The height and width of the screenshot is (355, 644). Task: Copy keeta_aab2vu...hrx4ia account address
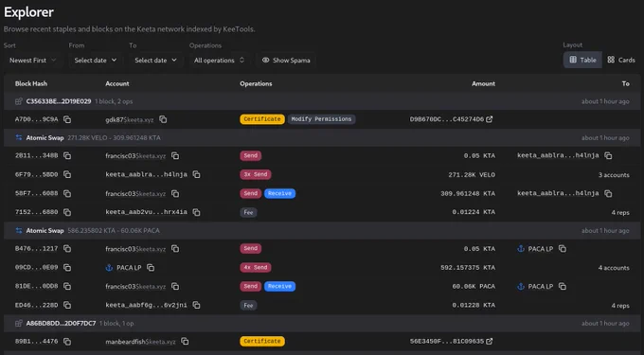196,213
